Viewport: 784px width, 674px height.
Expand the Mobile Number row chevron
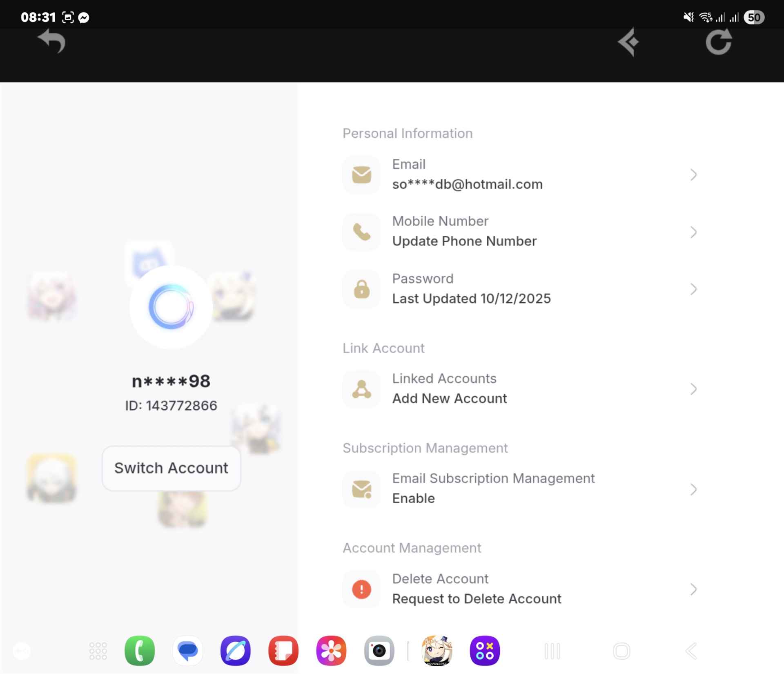click(693, 232)
